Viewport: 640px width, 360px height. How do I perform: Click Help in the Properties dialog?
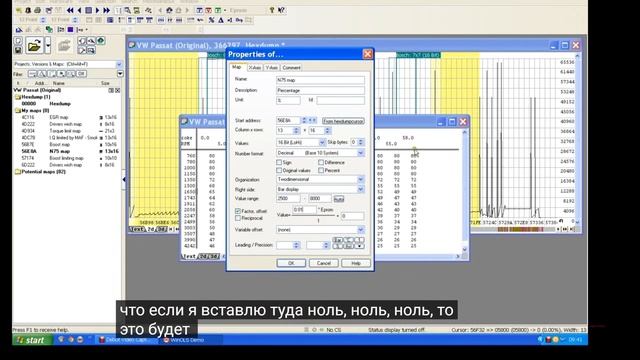click(x=356, y=263)
